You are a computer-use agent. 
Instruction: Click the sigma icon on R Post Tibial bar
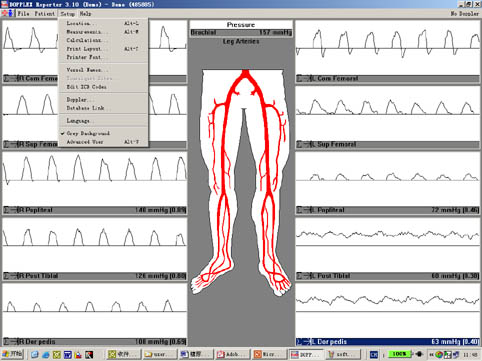(7, 276)
